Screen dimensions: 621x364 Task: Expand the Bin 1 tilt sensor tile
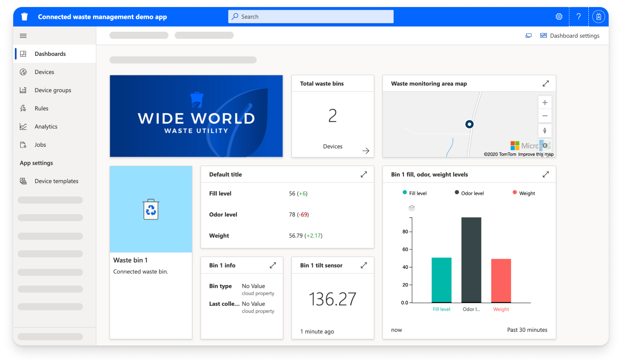coord(363,265)
